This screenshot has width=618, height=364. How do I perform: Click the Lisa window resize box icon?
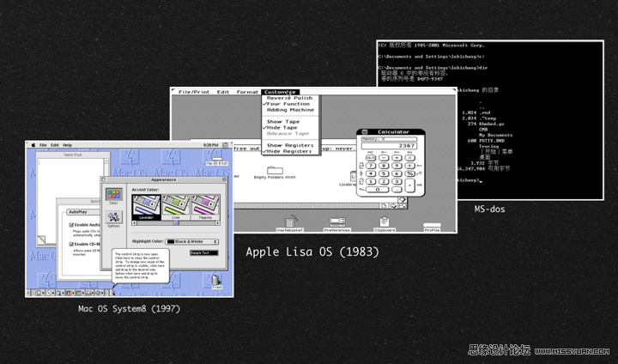402,206
